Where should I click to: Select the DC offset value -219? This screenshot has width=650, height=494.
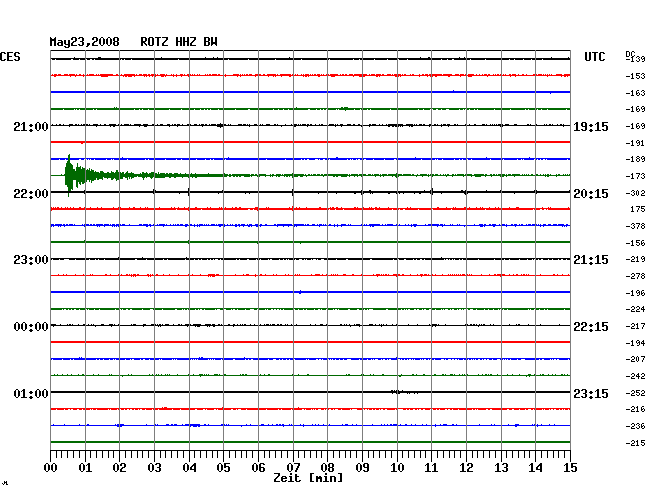point(635,259)
